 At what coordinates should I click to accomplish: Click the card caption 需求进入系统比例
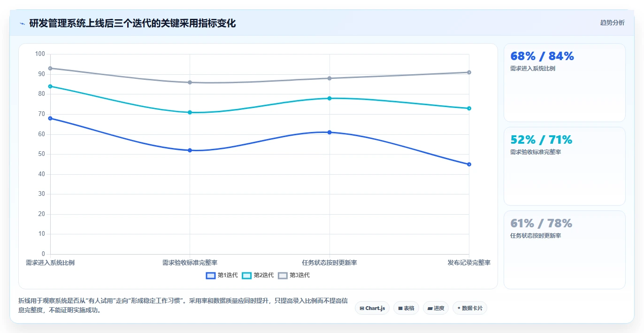point(533,69)
